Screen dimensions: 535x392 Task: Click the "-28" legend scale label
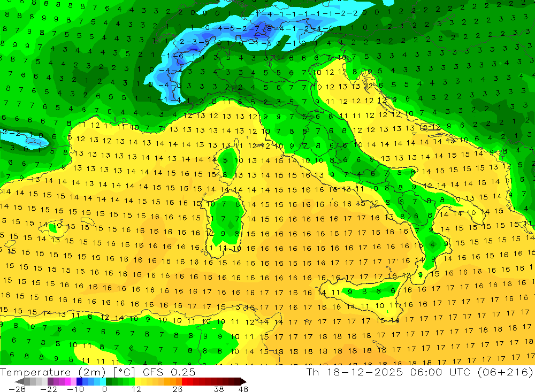(17, 389)
